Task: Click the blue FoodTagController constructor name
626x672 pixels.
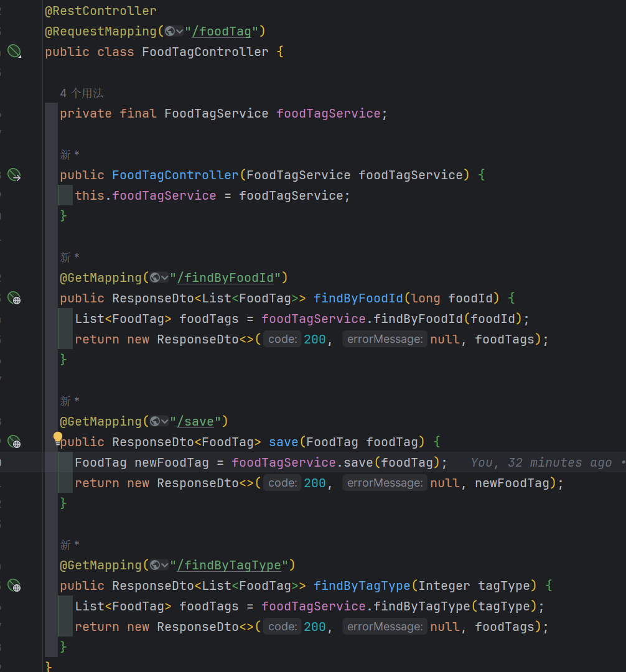Action: 175,175
